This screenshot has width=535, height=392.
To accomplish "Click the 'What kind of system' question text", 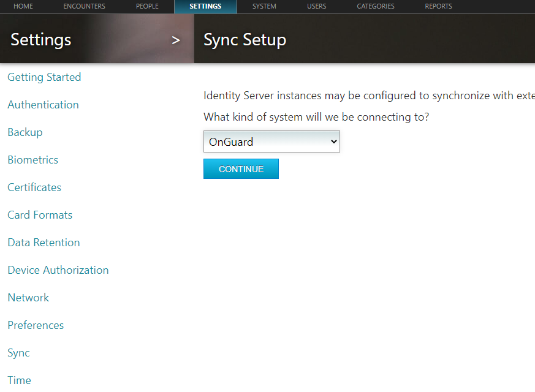I will point(316,117).
